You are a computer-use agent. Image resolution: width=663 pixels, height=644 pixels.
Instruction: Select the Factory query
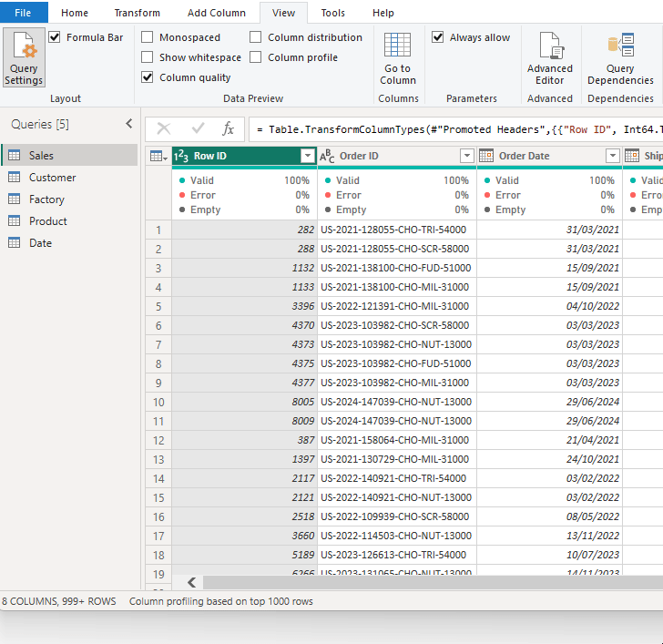click(x=70, y=199)
